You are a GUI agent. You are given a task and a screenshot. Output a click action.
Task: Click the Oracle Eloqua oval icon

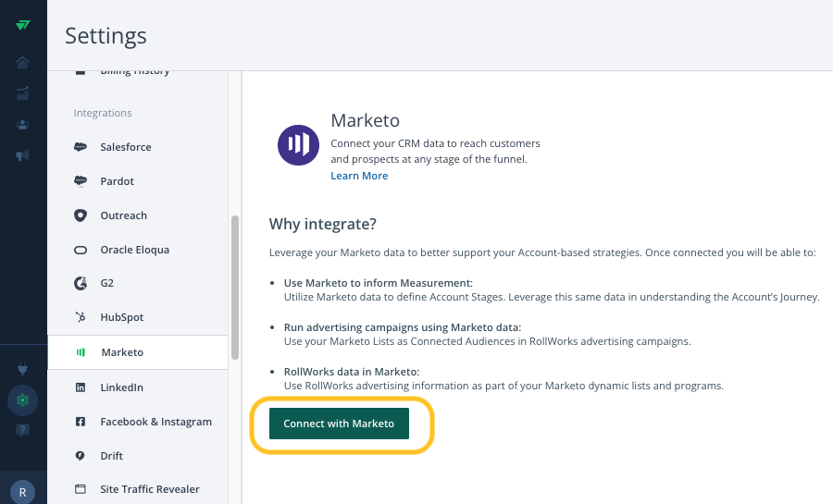click(x=81, y=250)
